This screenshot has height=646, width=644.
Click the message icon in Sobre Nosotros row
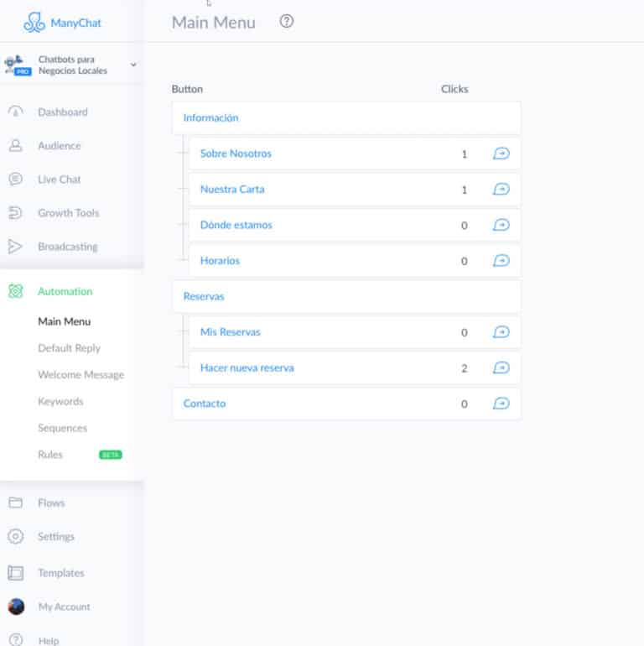click(x=501, y=154)
